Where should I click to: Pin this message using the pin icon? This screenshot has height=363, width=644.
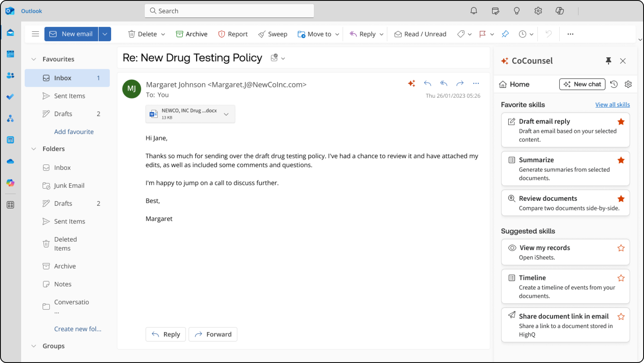(x=505, y=34)
